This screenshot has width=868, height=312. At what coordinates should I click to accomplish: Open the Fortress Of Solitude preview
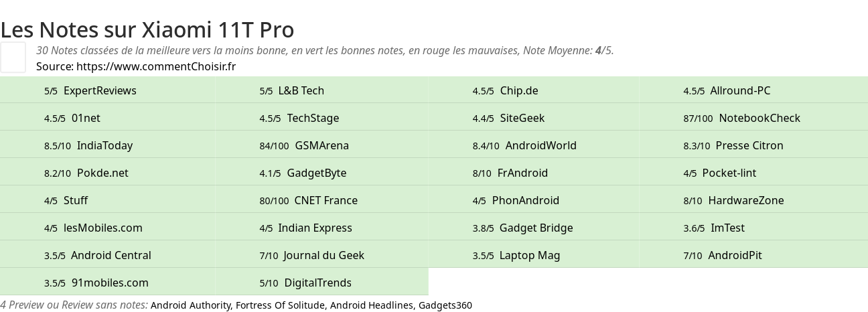280,305
